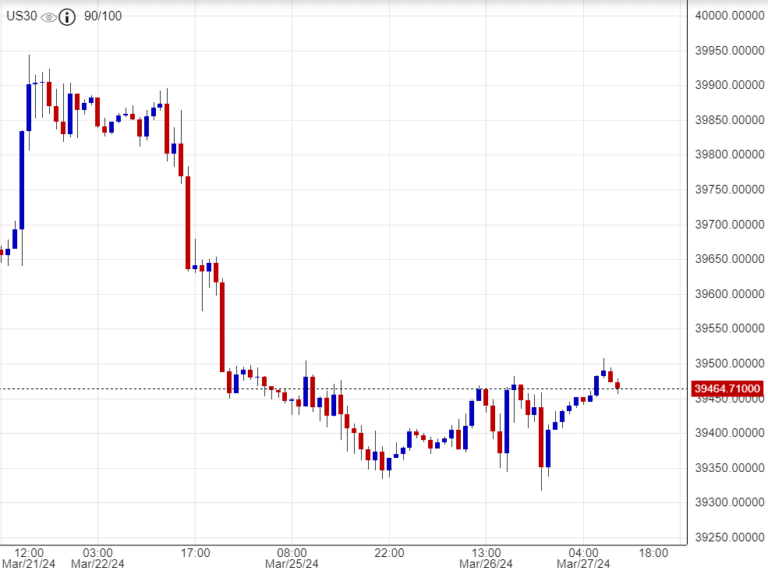The width and height of the screenshot is (768, 571).
Task: Click the 39350.00000 price axis label
Action: 729,468
